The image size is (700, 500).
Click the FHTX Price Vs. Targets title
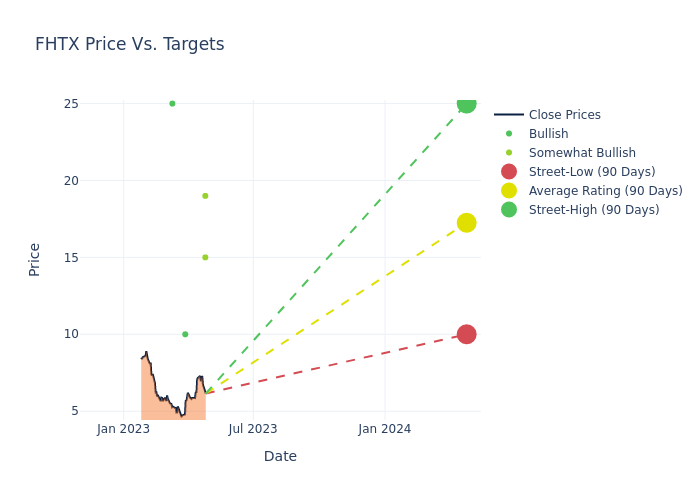[x=130, y=45]
